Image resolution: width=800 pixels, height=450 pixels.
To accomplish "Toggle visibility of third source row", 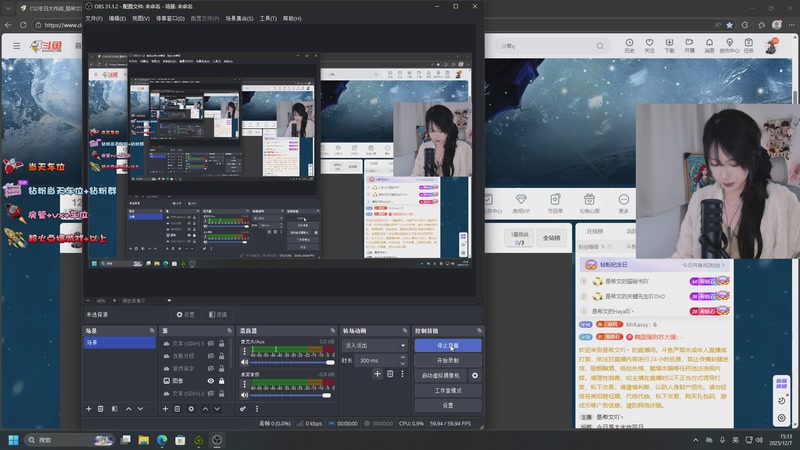I will 211,368.
